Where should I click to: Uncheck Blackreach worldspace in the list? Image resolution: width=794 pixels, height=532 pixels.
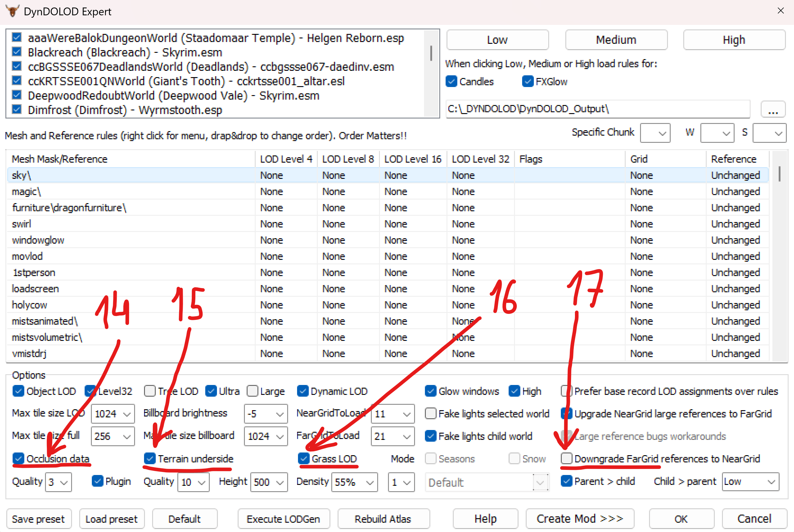pyautogui.click(x=17, y=52)
